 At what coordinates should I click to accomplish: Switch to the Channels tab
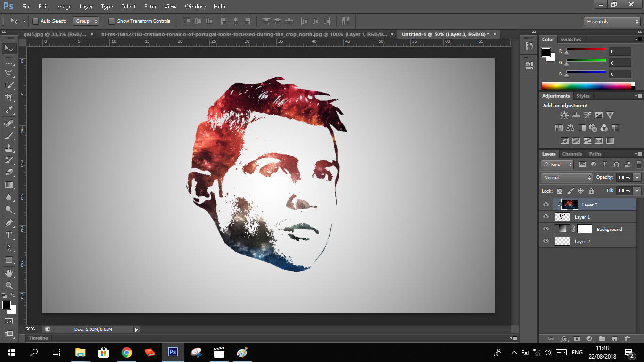pyautogui.click(x=572, y=154)
